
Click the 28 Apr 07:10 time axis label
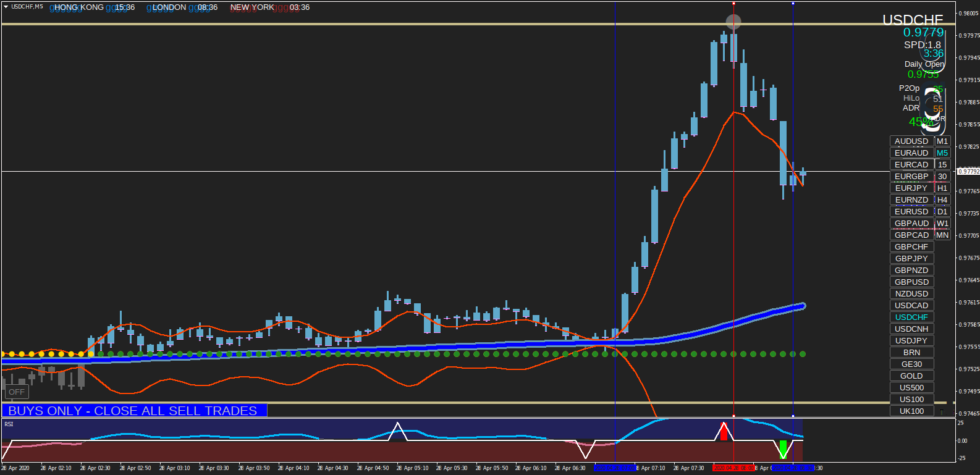[651, 468]
